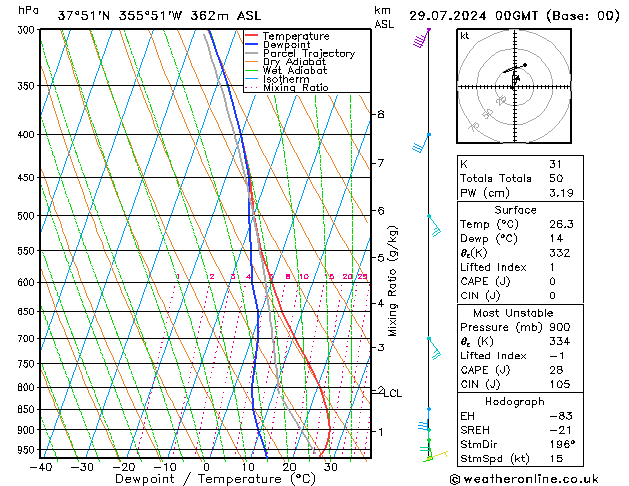629x486 pixels.
Task: Click the LCL marker on the right axis
Action: point(392,393)
